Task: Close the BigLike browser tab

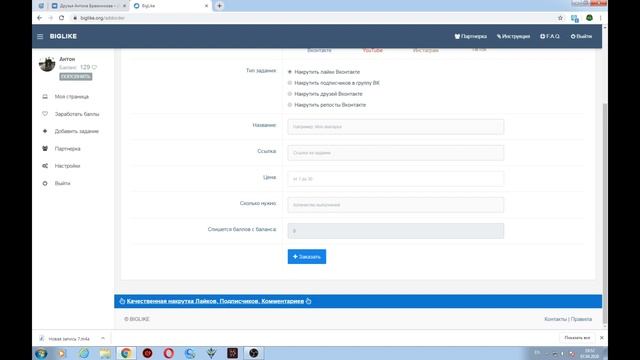Action: click(206, 6)
